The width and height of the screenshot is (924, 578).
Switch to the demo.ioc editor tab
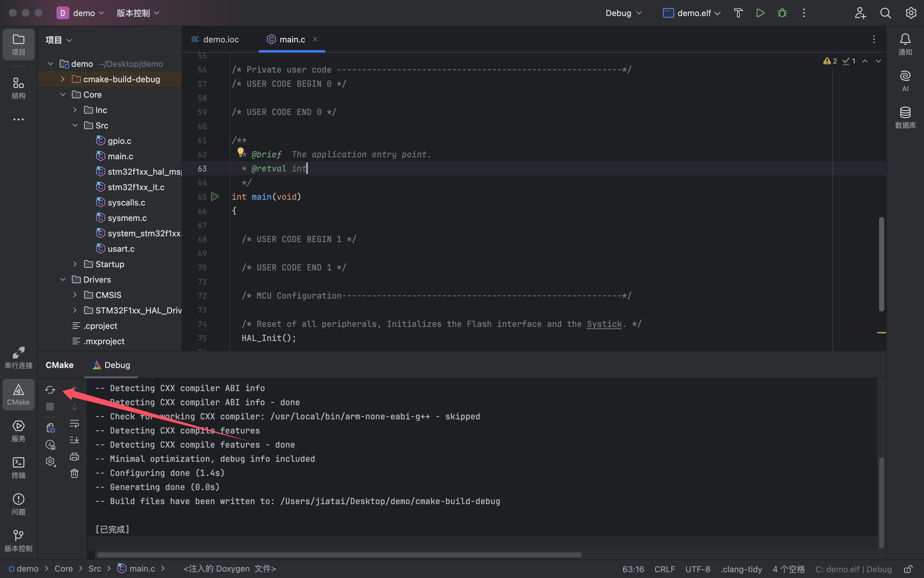point(215,39)
